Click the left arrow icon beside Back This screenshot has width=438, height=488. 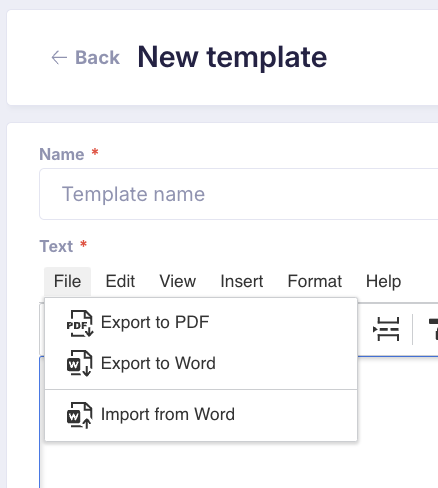pyautogui.click(x=59, y=58)
